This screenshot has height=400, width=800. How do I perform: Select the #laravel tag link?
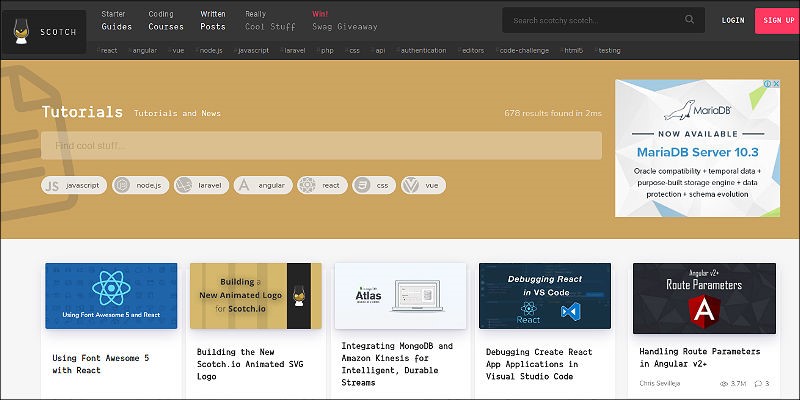click(x=292, y=51)
